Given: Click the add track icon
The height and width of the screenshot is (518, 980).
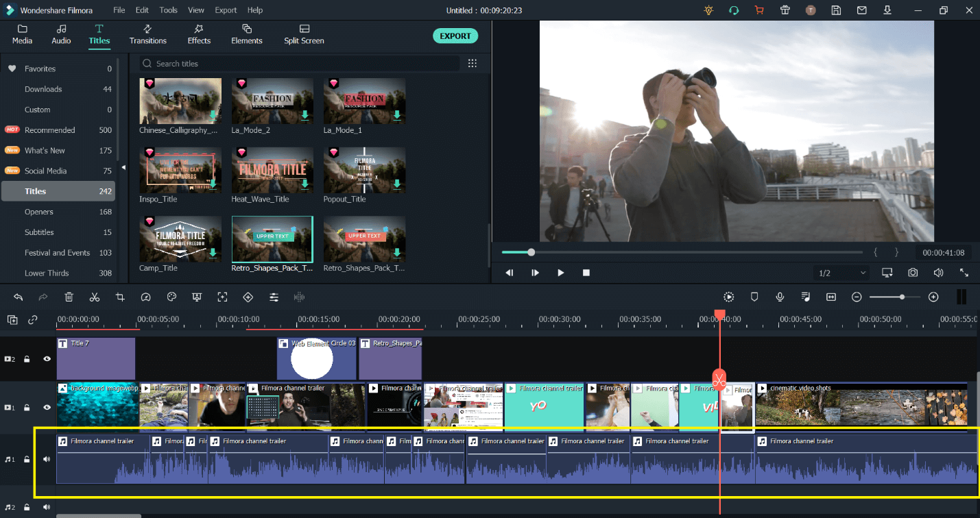Looking at the screenshot, I should (x=13, y=320).
